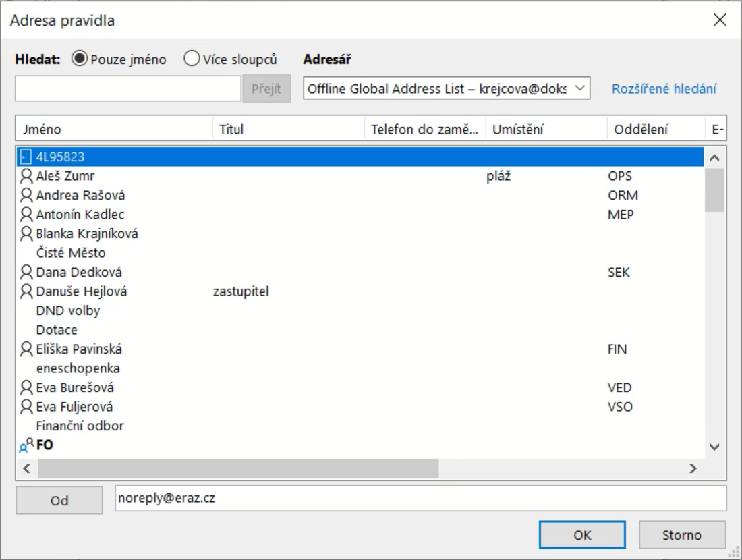Select the 'Více sloupců' search option
The image size is (742, 560).
click(x=192, y=59)
